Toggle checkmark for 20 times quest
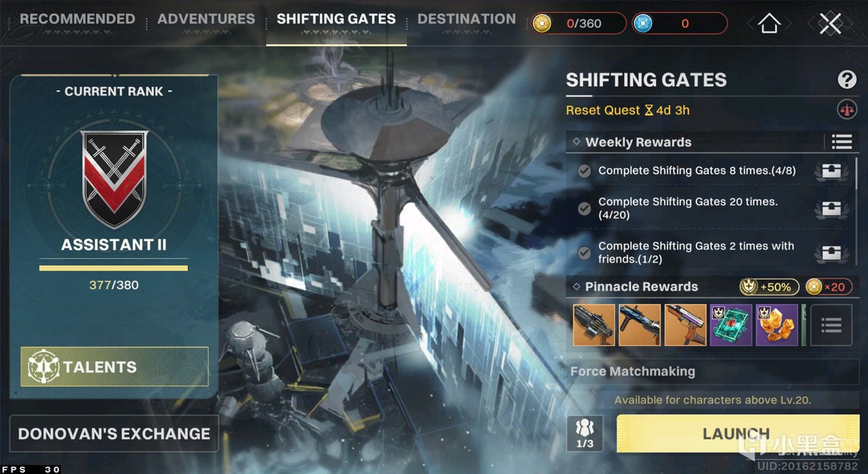The width and height of the screenshot is (868, 474). click(585, 208)
